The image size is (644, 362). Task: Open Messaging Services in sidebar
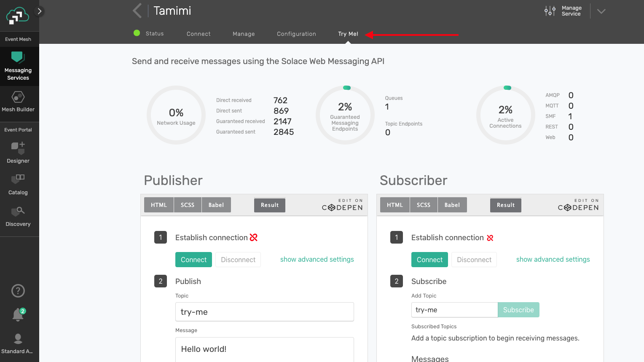[18, 66]
